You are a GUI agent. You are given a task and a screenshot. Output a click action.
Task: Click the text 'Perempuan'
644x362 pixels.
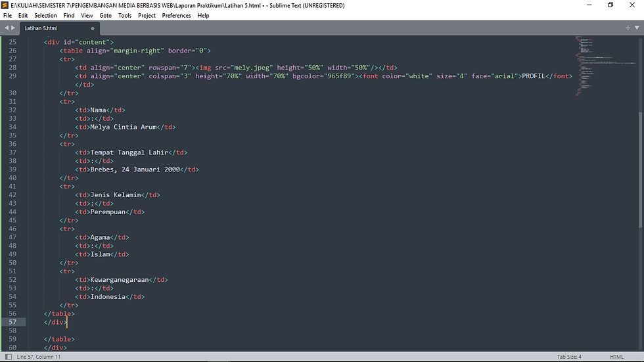pos(108,212)
